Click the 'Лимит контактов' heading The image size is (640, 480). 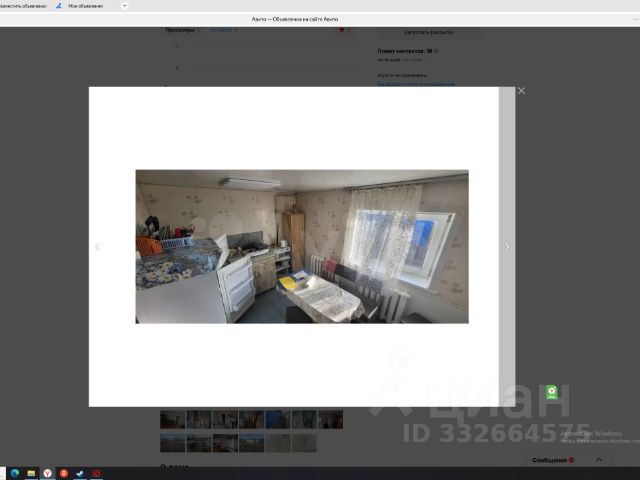tap(404, 51)
